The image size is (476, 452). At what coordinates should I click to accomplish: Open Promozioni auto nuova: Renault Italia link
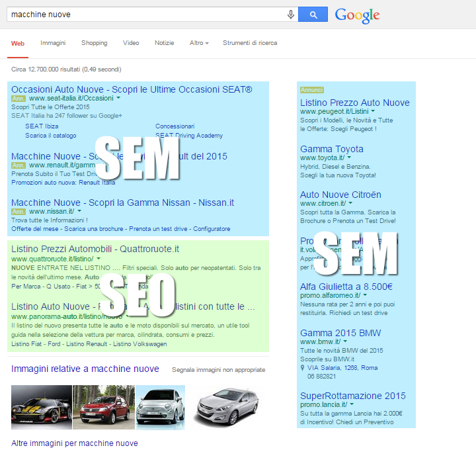pyautogui.click(x=63, y=183)
